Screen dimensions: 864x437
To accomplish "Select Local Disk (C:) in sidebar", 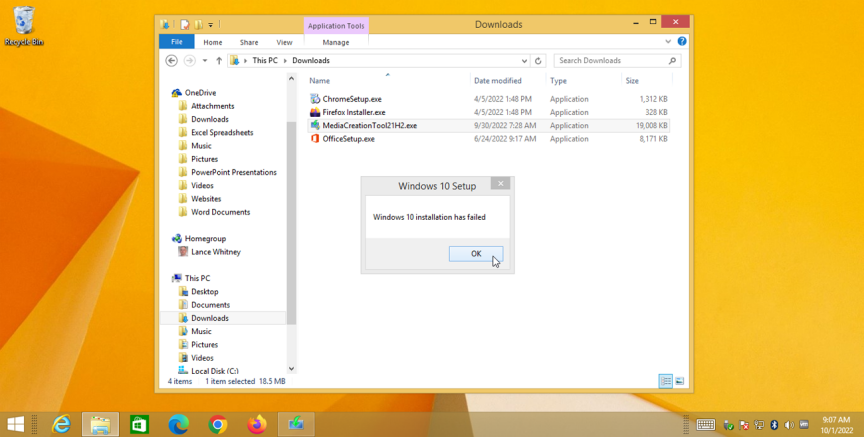I will (214, 371).
